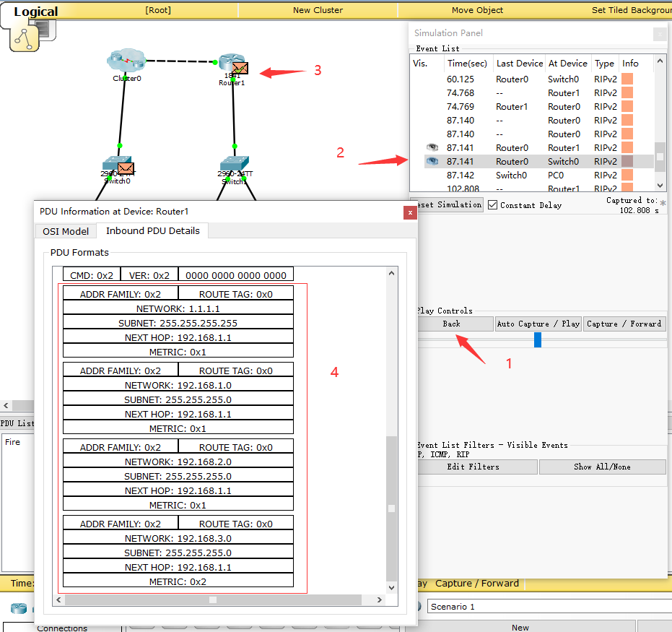Click the METRIC: 0x2 field
This screenshot has width=672, height=632.
178,581
